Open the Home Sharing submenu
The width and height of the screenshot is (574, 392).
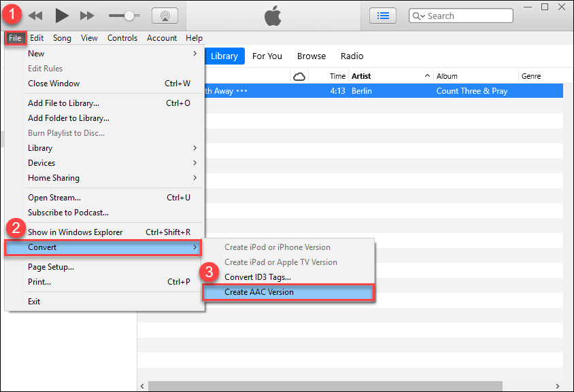click(111, 178)
